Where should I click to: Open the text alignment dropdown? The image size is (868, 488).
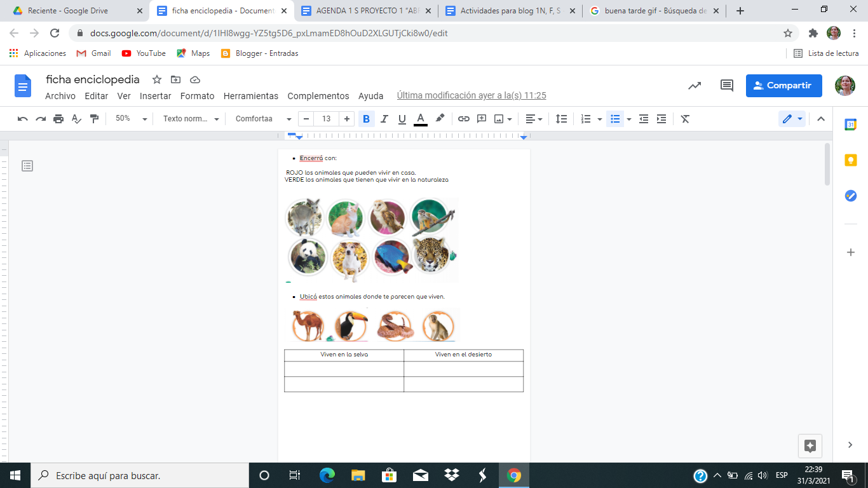point(534,119)
